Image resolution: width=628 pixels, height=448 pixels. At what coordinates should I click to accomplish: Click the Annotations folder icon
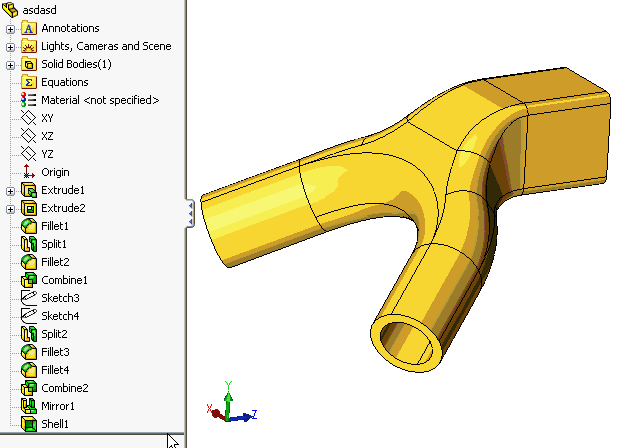coord(29,28)
